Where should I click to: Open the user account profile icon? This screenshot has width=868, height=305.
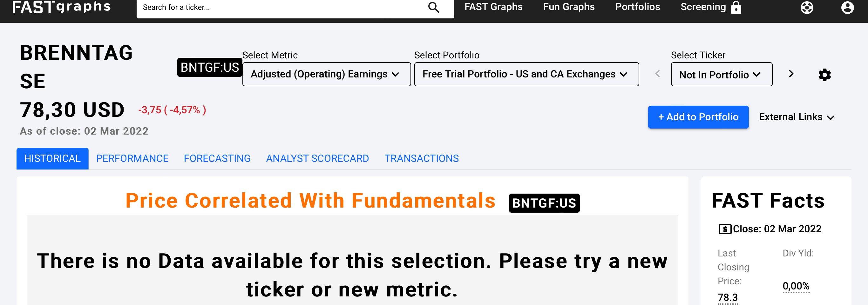pyautogui.click(x=847, y=7)
